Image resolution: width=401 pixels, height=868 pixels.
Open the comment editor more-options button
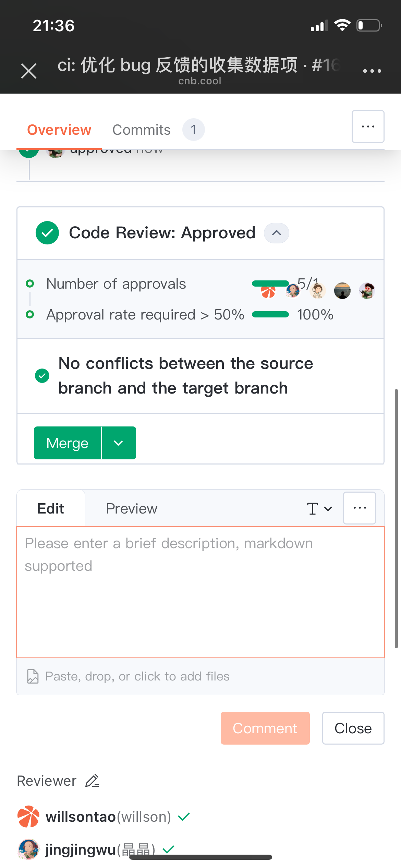pos(360,508)
